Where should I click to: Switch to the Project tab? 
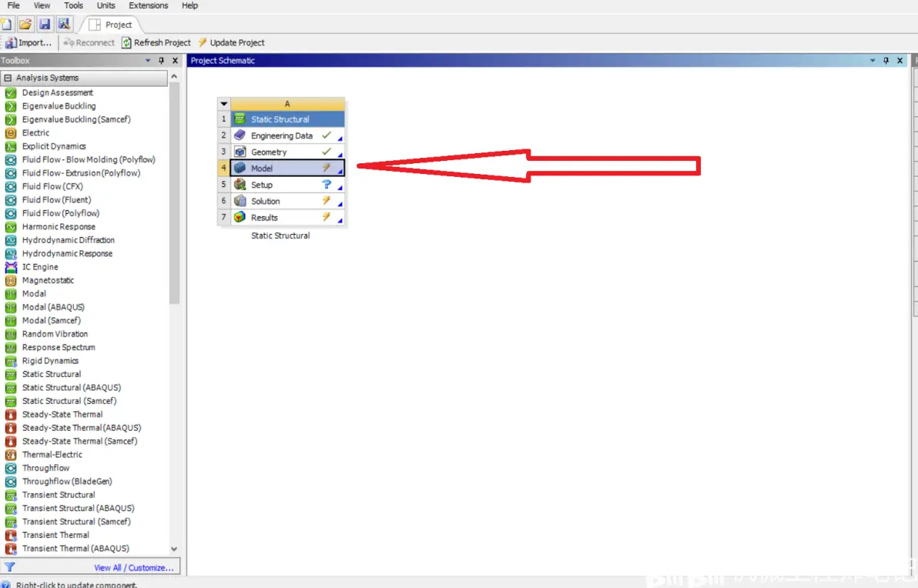[x=111, y=25]
